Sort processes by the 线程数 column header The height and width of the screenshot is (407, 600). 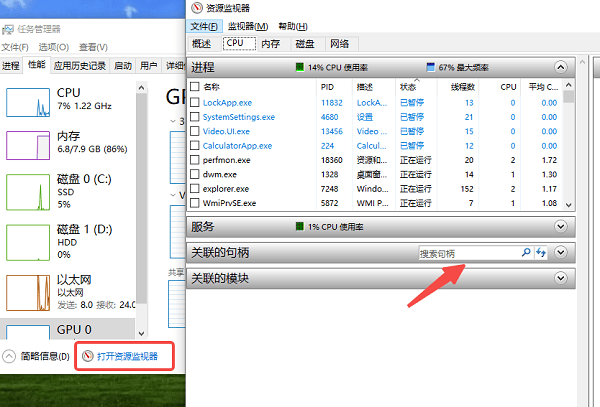(x=458, y=87)
